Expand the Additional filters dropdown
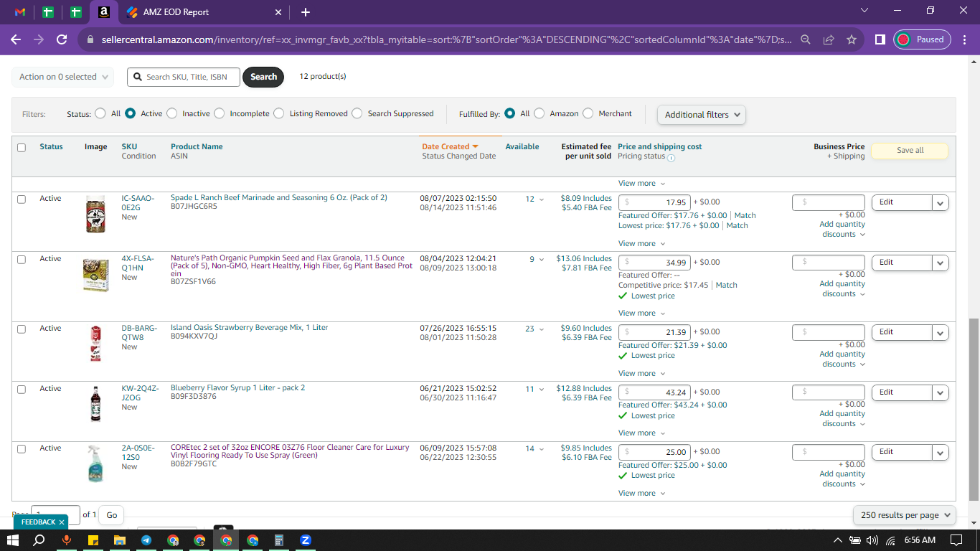This screenshot has height=551, width=980. click(702, 115)
